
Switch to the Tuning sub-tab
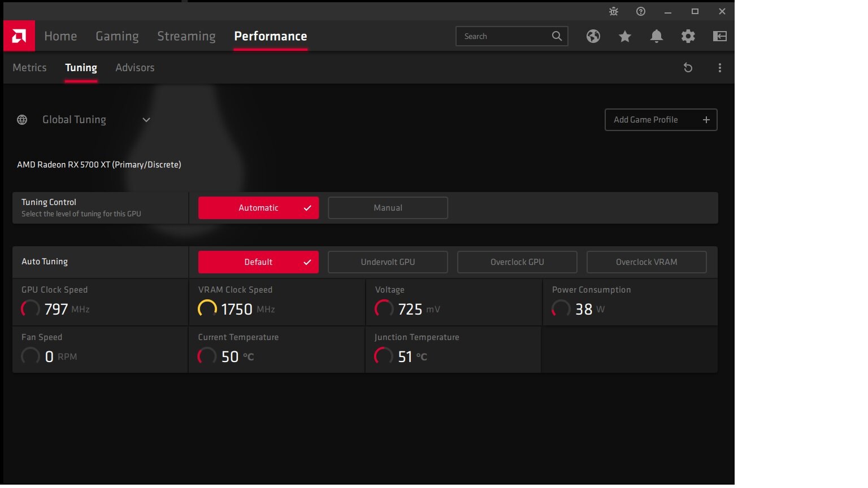pyautogui.click(x=81, y=68)
